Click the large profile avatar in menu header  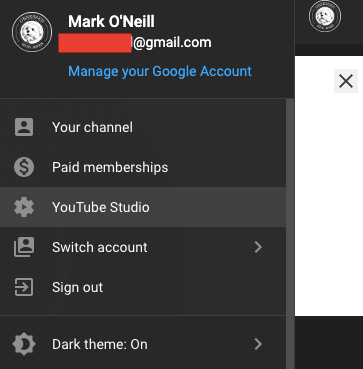[x=32, y=32]
